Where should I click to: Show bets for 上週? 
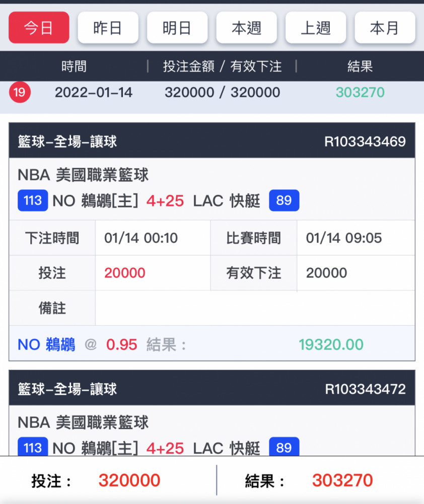[x=316, y=28]
